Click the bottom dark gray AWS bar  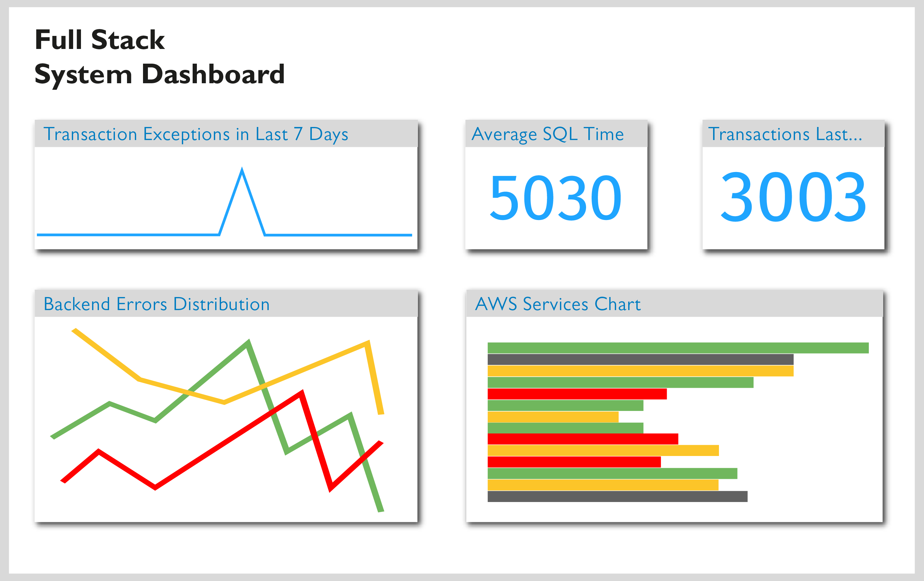tap(617, 496)
